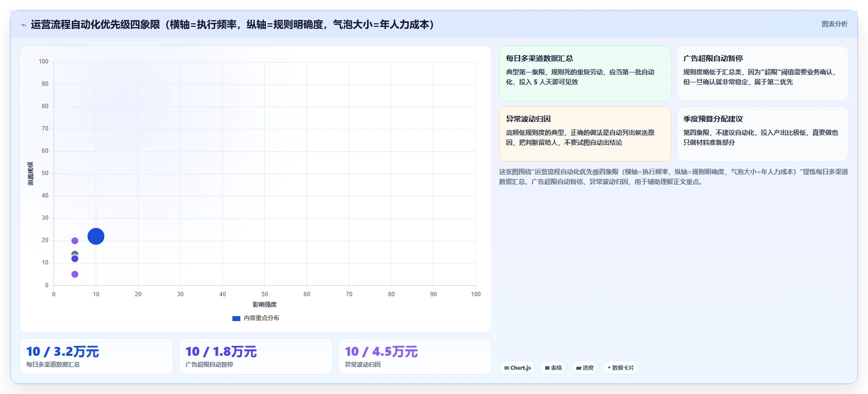Click the small chart icon beside the header title

tap(23, 25)
